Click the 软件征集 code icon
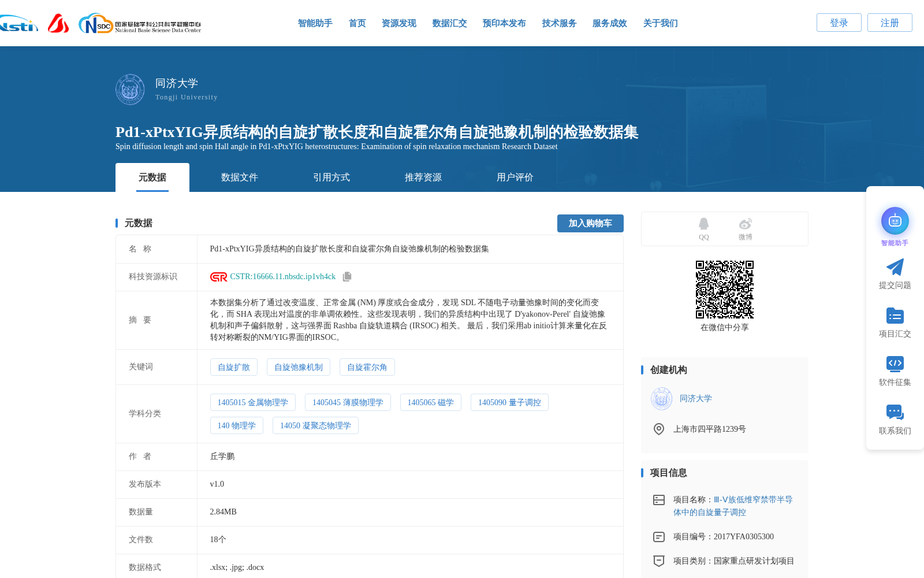Viewport: 924px width, 578px height. pyautogui.click(x=895, y=364)
